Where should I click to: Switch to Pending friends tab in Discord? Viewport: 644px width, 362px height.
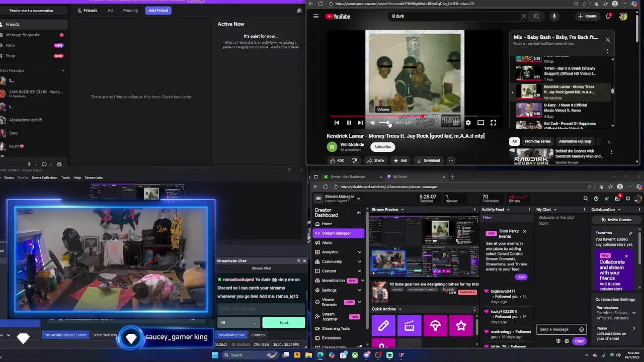click(130, 10)
